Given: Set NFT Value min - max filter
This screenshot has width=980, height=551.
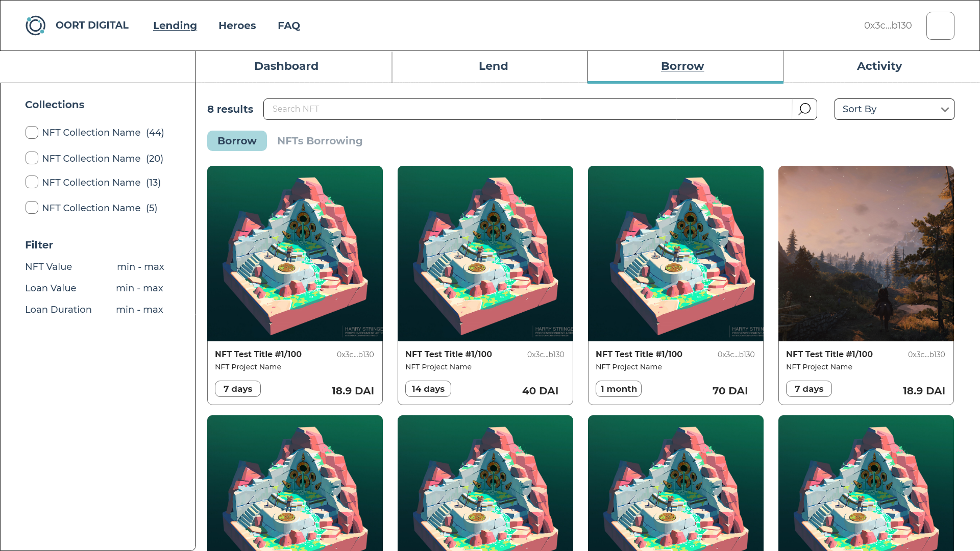Looking at the screenshot, I should pyautogui.click(x=140, y=267).
